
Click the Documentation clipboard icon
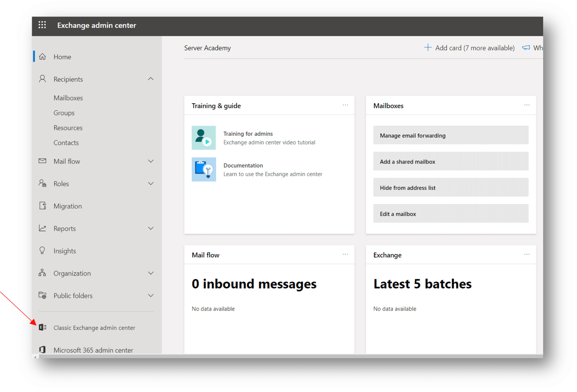pyautogui.click(x=204, y=169)
